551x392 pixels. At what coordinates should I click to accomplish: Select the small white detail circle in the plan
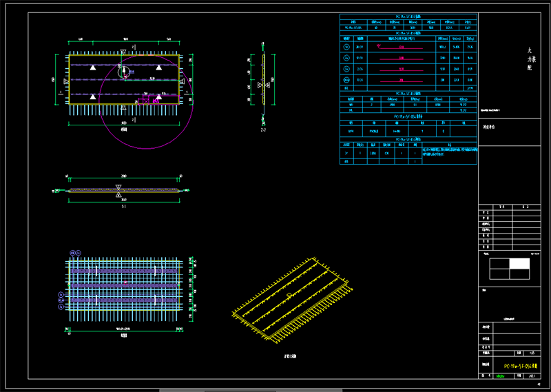(124, 72)
